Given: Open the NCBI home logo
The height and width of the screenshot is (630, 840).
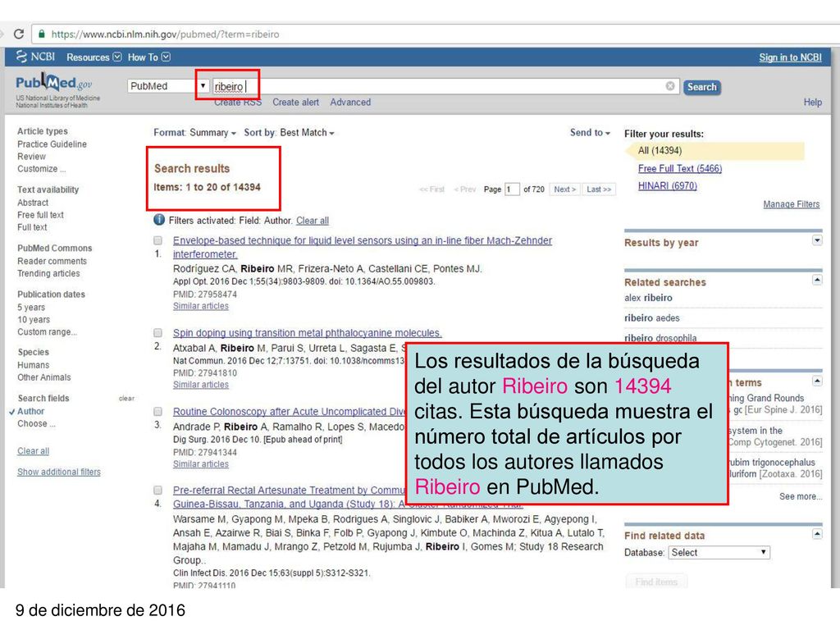Looking at the screenshot, I should point(35,57).
